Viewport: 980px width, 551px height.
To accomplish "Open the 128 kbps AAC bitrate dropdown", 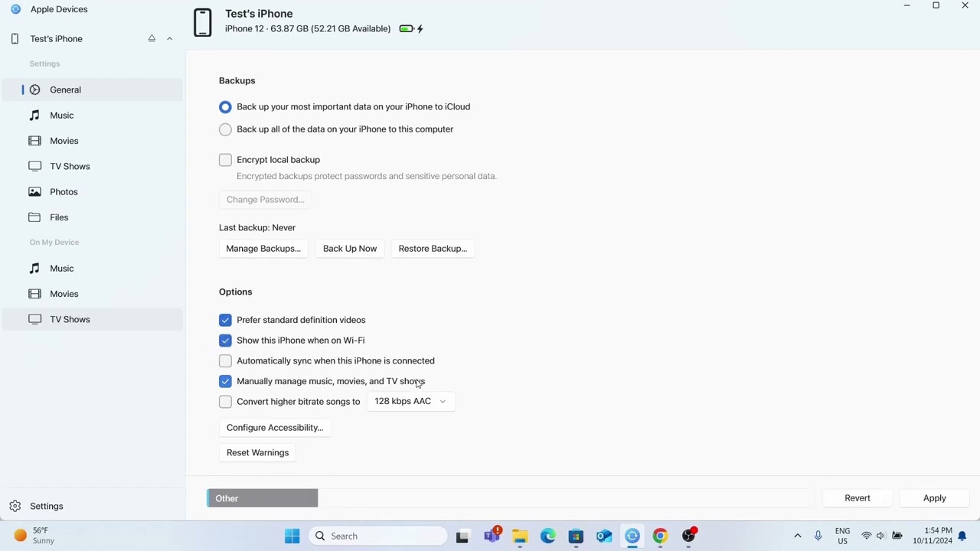I will [x=411, y=401].
